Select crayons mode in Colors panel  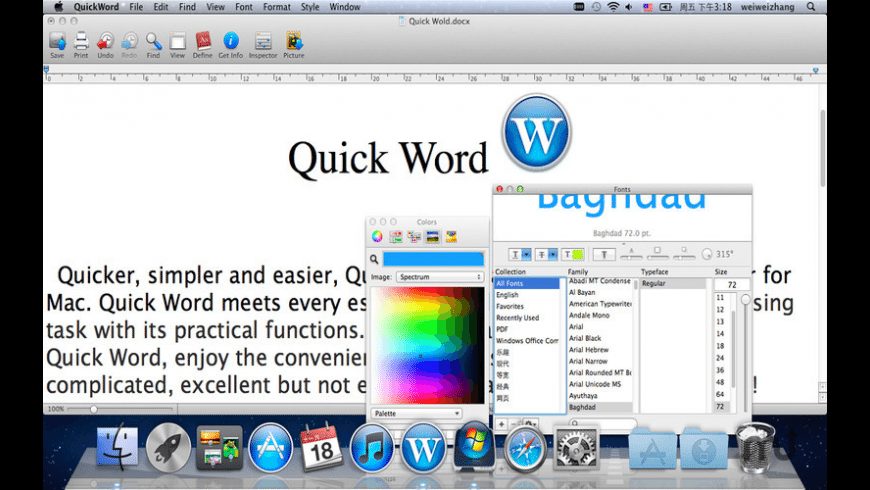(x=451, y=237)
